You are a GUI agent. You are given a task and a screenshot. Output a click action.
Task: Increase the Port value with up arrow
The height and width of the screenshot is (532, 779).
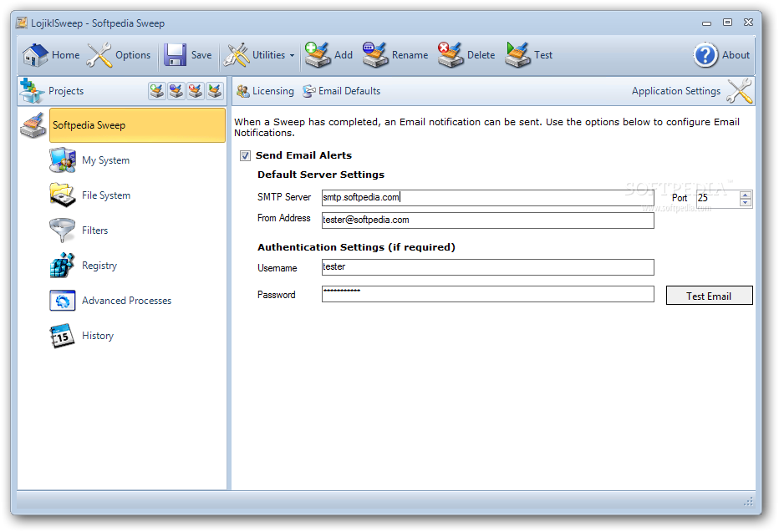click(x=746, y=195)
